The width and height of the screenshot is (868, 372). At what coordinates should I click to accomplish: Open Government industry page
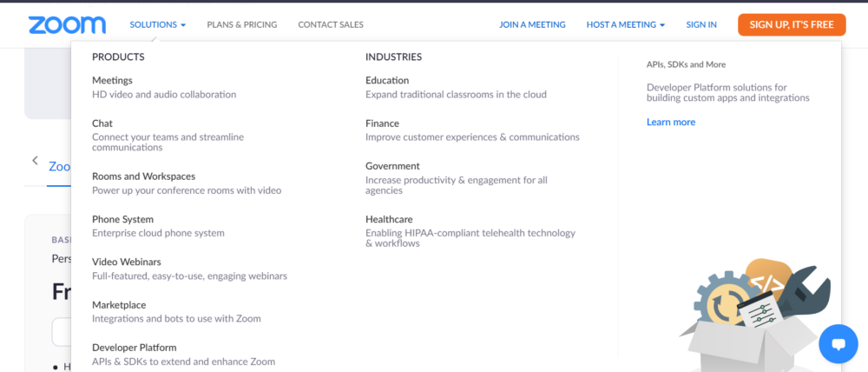392,166
